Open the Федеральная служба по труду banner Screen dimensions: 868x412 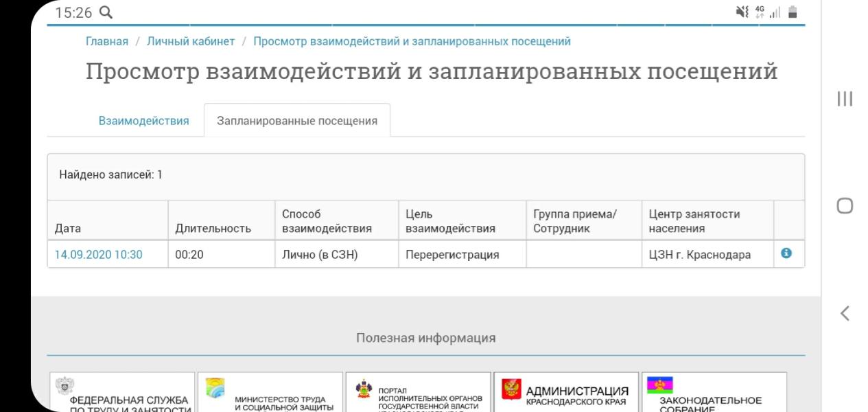click(x=122, y=393)
